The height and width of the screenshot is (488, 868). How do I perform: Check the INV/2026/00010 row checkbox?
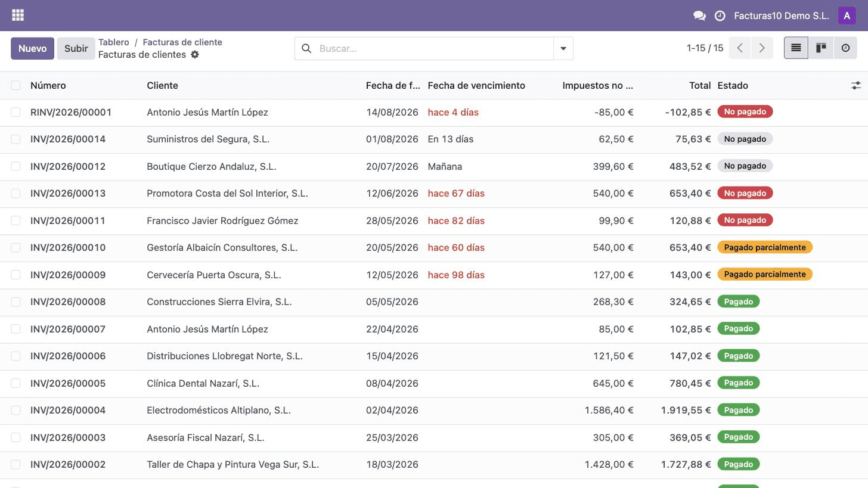click(x=15, y=248)
